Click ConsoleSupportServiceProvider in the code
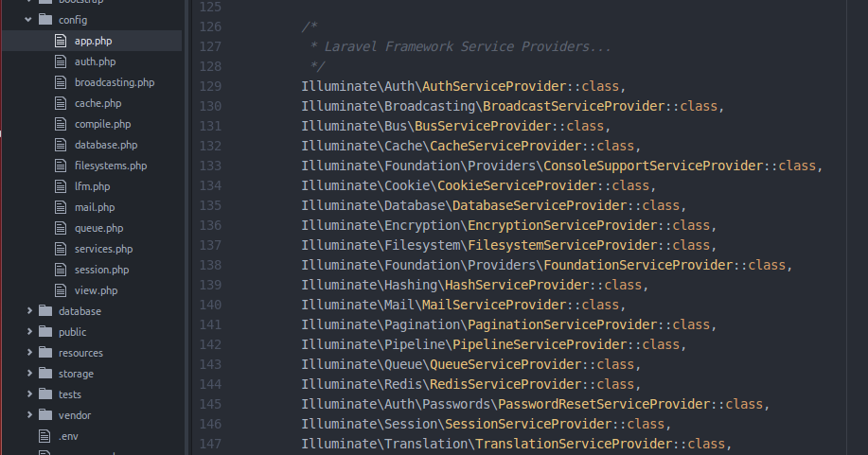 [653, 166]
